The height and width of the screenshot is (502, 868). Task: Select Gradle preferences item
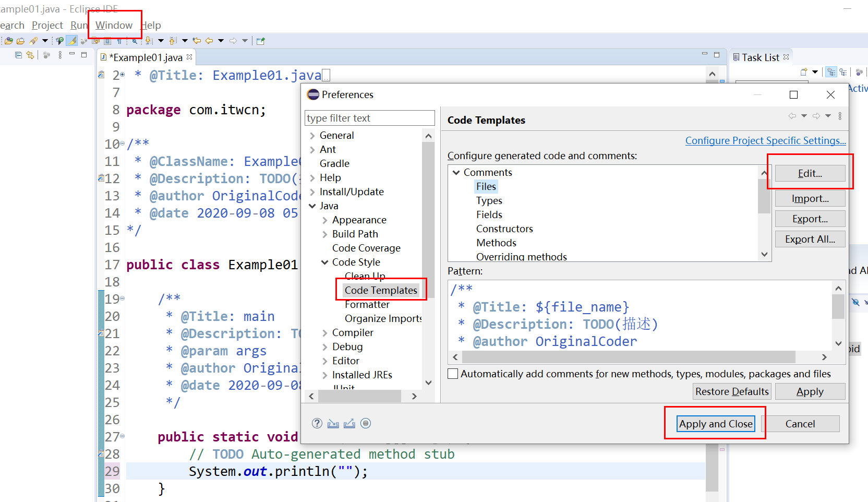pyautogui.click(x=334, y=163)
